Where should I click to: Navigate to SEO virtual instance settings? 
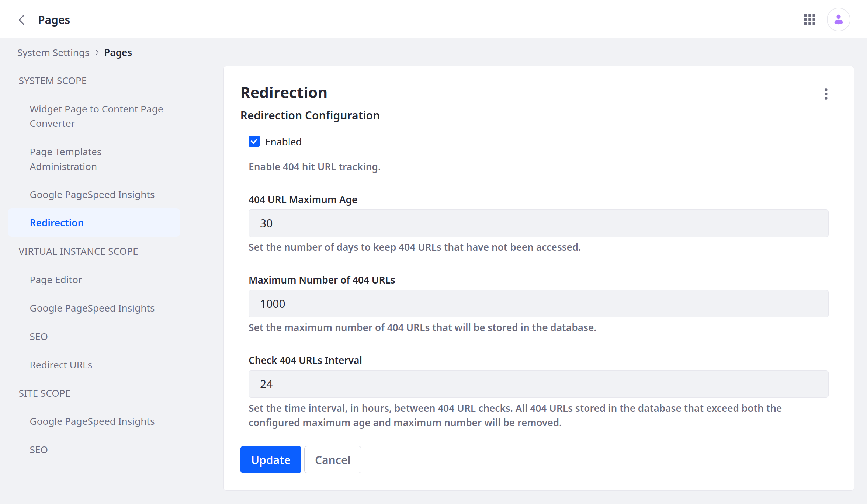(x=38, y=336)
